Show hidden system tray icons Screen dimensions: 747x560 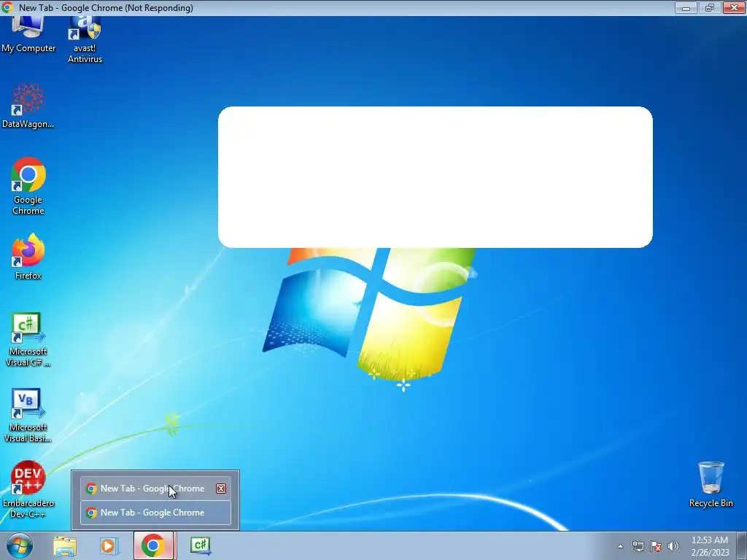620,546
